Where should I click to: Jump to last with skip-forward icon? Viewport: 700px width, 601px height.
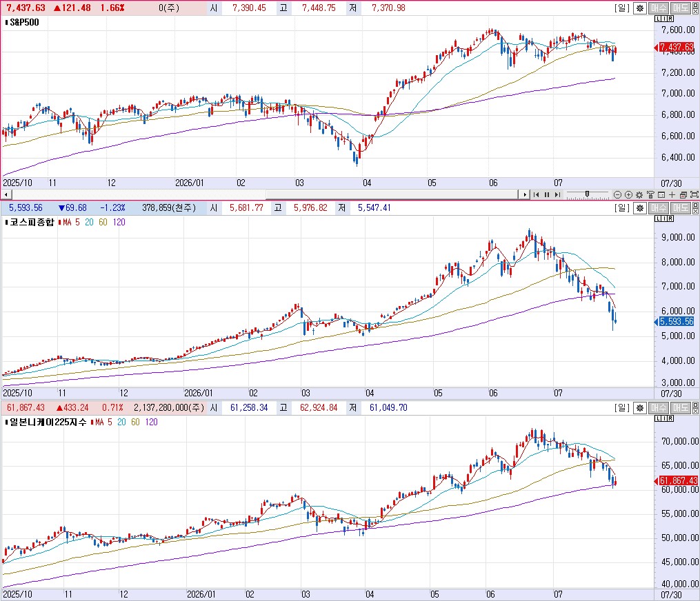click(558, 194)
